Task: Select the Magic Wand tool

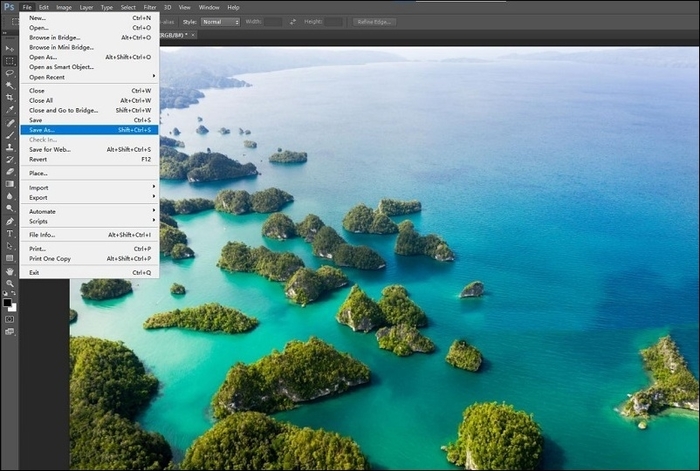Action: click(x=9, y=85)
